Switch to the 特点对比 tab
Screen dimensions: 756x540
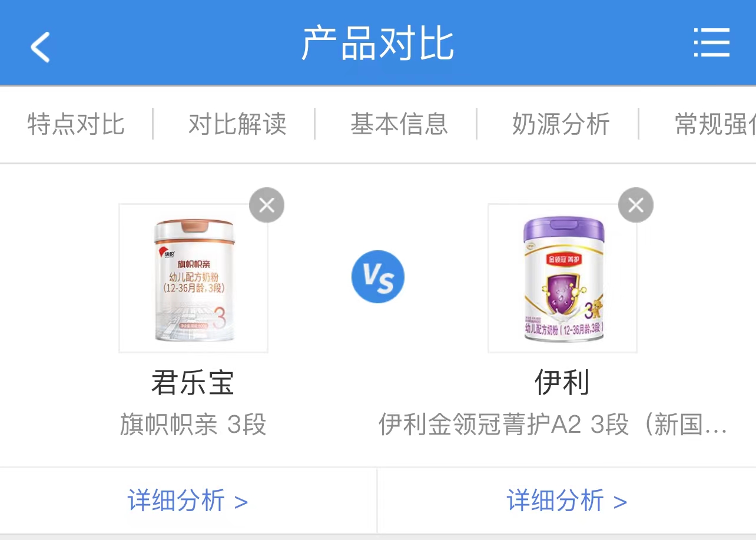[76, 124]
